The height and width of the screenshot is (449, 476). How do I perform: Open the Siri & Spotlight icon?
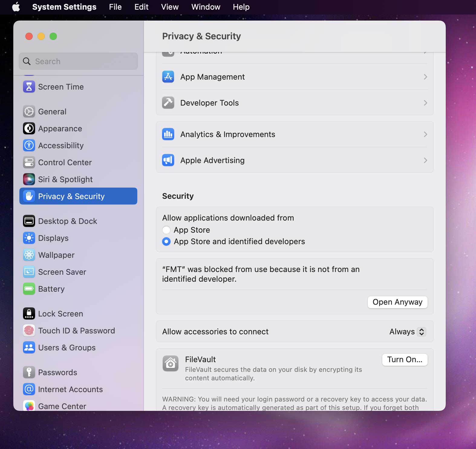[x=29, y=179]
